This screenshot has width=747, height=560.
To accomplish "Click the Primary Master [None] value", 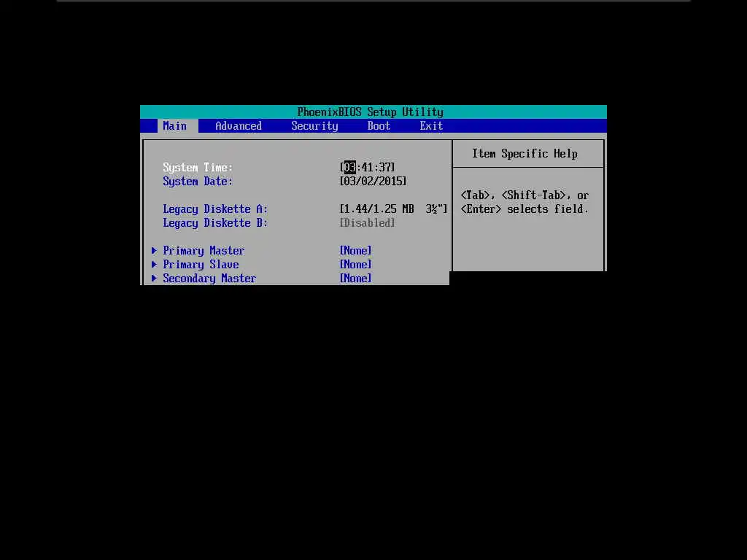I will coord(355,251).
